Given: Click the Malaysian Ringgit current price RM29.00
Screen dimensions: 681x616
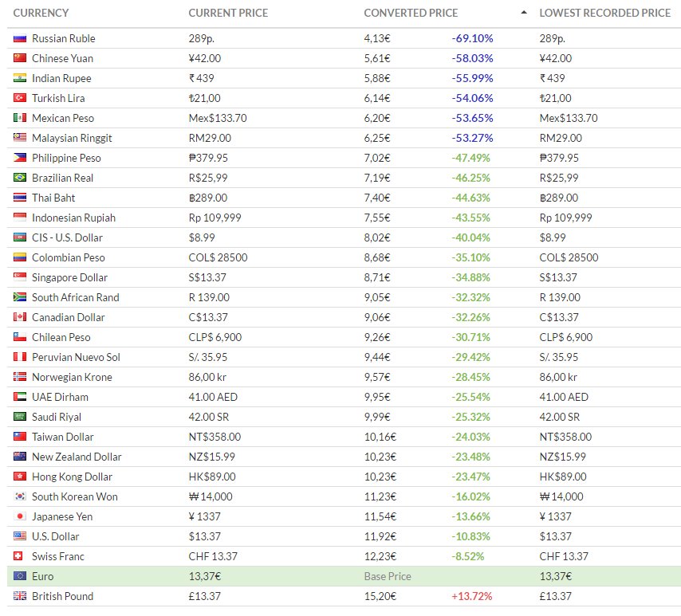Looking at the screenshot, I should 210,138.
